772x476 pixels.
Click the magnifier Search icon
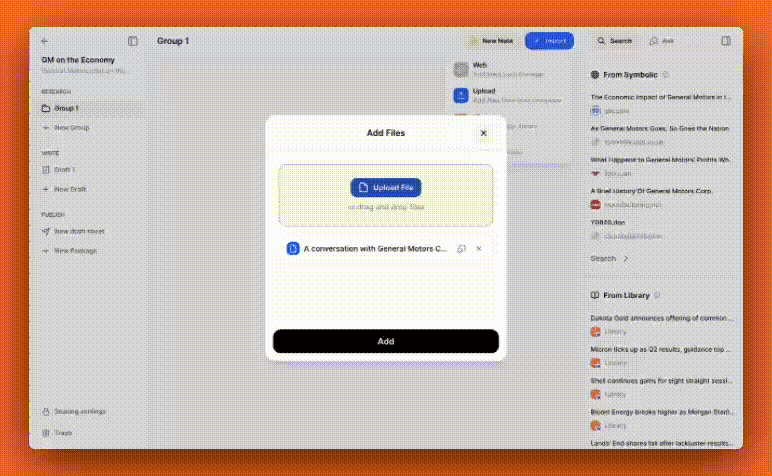601,41
